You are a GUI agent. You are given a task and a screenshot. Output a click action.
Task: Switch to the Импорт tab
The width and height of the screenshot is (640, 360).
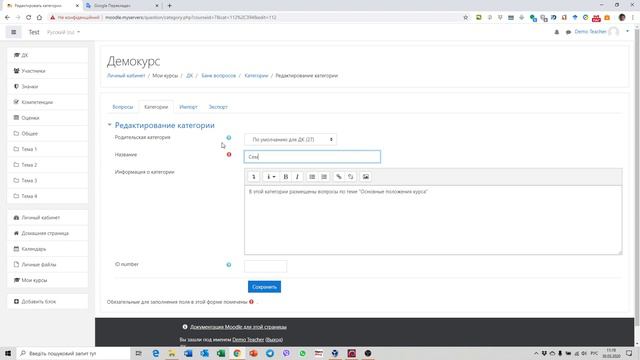coord(188,107)
